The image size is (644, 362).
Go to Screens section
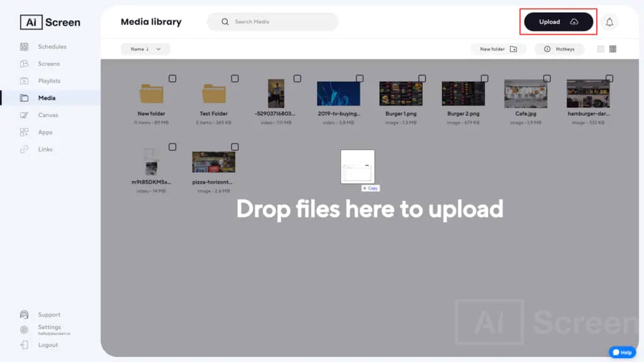[49, 64]
